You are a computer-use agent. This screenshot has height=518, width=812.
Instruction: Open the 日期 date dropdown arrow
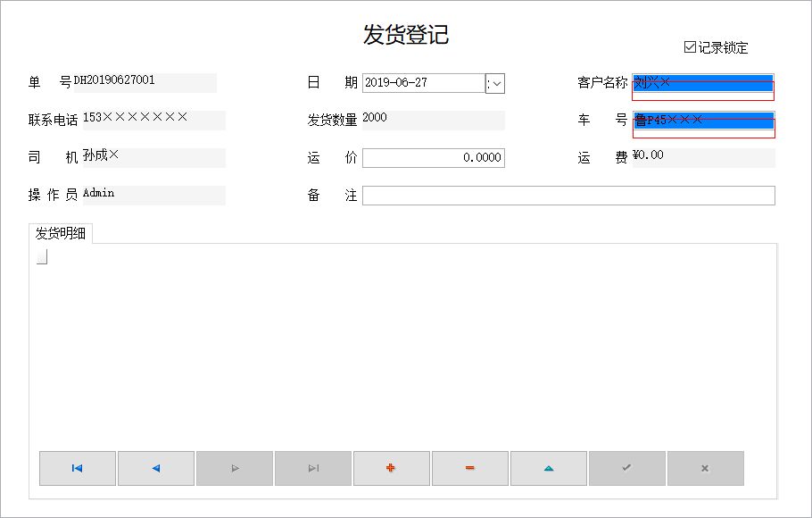495,83
